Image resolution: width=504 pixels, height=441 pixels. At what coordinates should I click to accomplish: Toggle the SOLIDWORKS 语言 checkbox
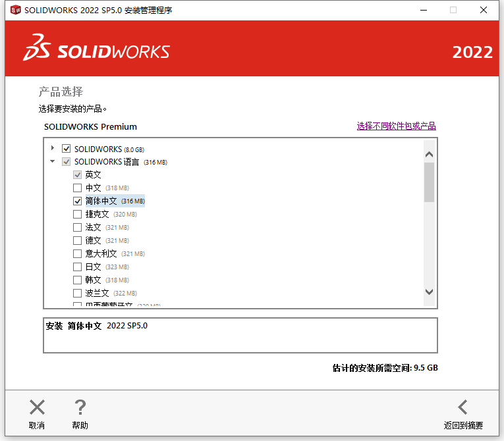(67, 161)
